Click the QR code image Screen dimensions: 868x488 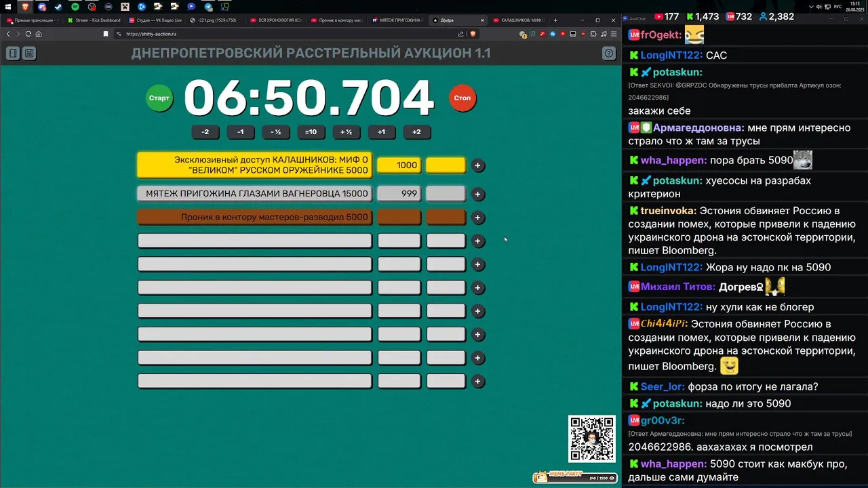[x=592, y=439]
